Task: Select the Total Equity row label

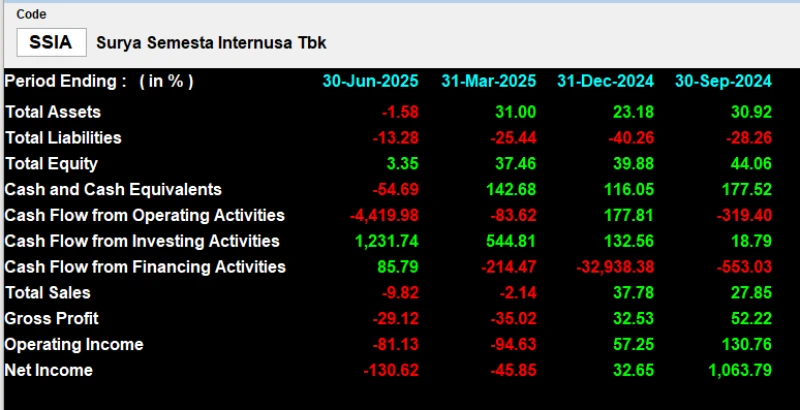Action: coord(51,164)
